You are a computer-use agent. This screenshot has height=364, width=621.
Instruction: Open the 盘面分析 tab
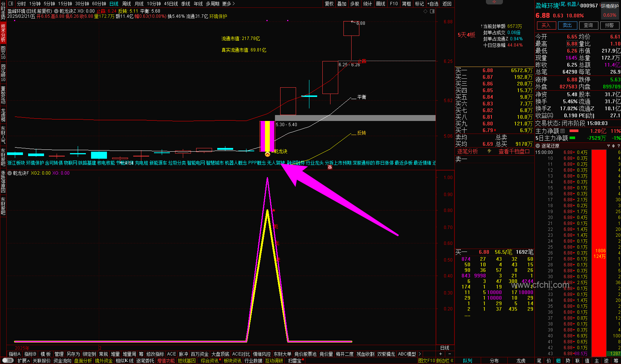[x=83, y=361]
